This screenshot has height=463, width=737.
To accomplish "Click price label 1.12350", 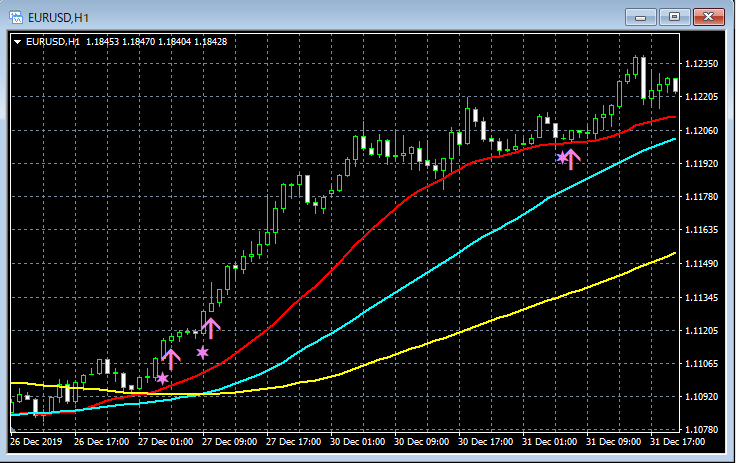I will tap(702, 63).
